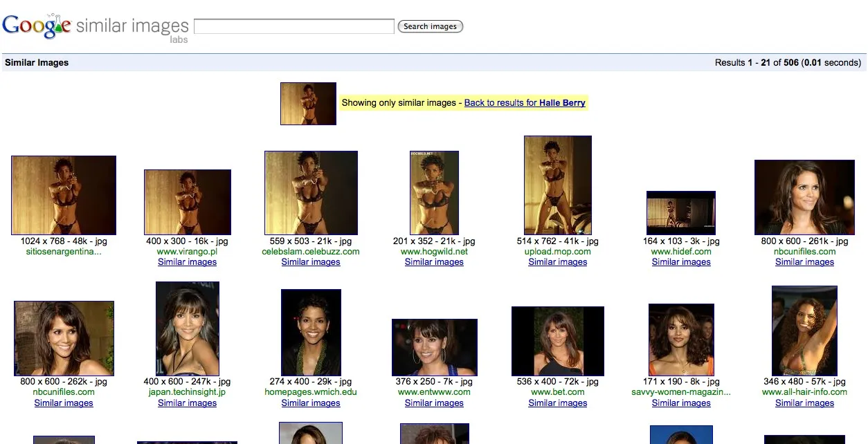Open the www.all-hair-info.com image thumbnail
The width and height of the screenshot is (868, 444).
[804, 331]
